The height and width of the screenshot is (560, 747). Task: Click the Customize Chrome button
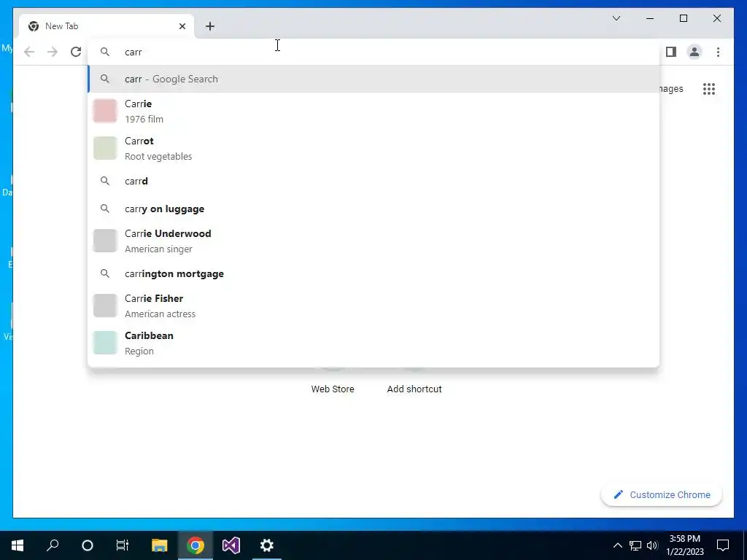661,495
